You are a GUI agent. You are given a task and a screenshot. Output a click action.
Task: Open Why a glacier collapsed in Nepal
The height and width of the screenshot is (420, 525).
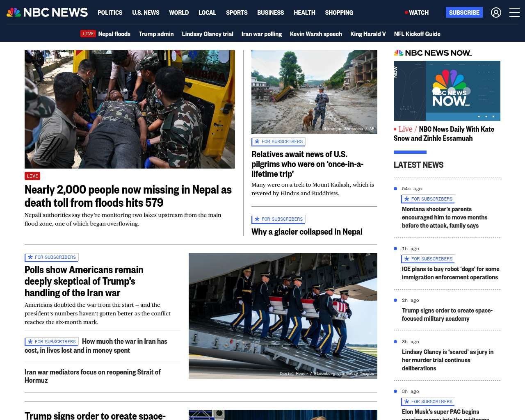pos(307,232)
